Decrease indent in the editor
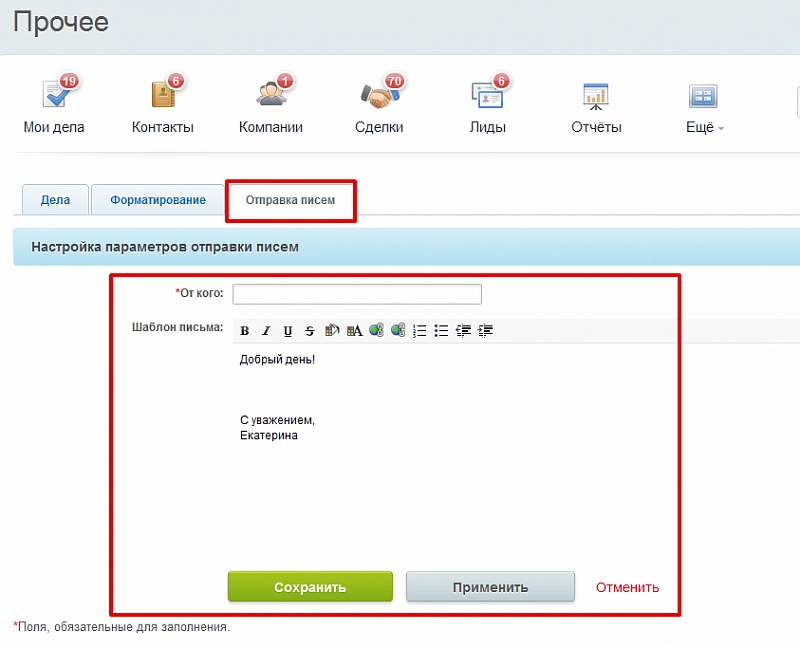Screen dimensions: 800x649 click(x=463, y=331)
